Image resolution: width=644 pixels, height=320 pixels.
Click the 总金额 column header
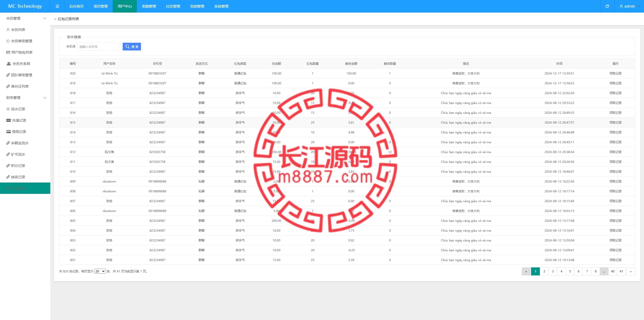276,64
